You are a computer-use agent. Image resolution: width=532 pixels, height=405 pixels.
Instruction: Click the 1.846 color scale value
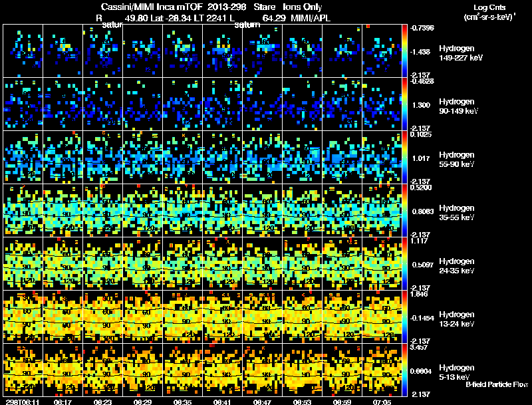pyautogui.click(x=420, y=294)
